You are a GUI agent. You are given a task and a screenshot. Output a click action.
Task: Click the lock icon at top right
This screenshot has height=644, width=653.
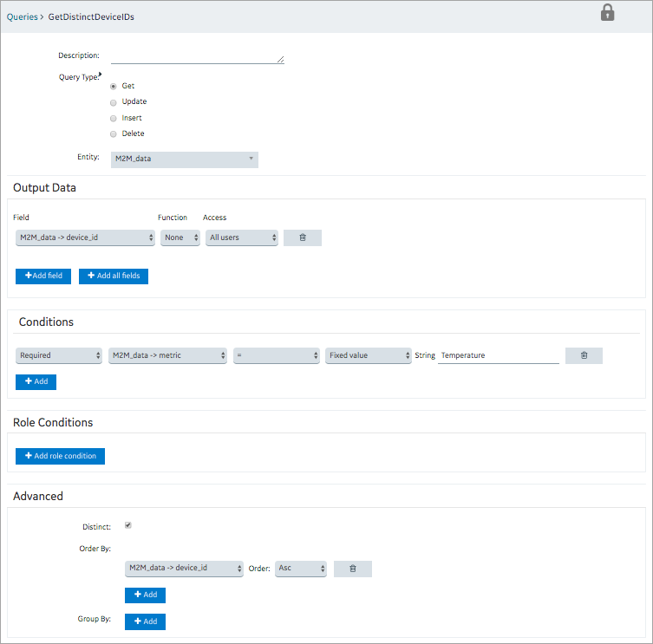coord(607,12)
